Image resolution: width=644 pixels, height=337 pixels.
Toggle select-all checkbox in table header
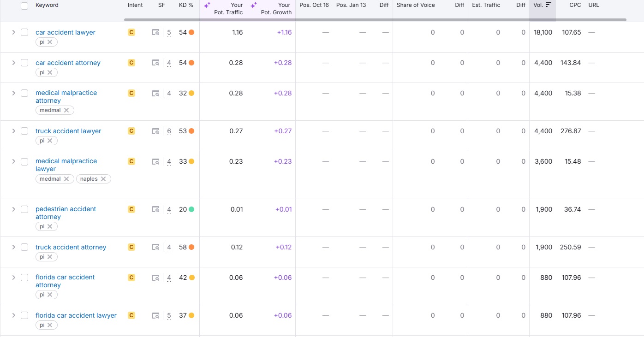coord(24,6)
